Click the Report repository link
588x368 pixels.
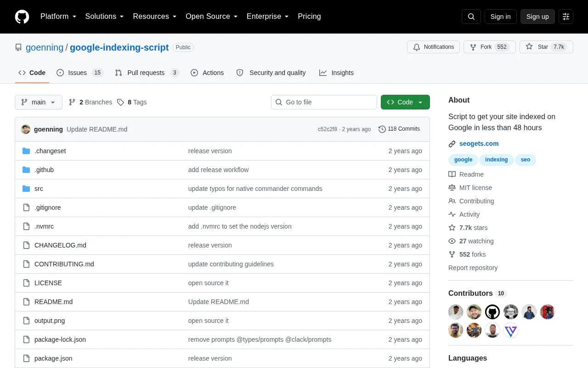tap(473, 268)
